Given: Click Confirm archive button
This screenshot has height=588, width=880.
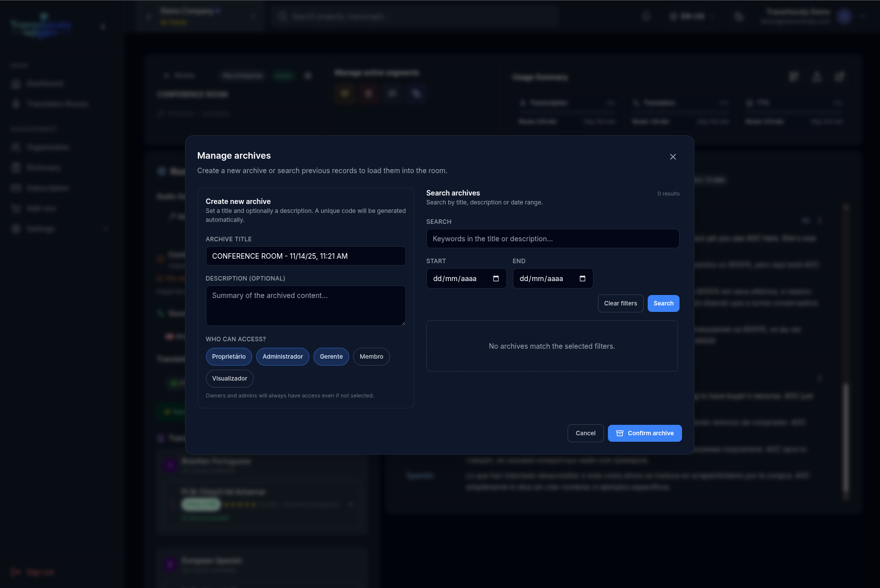Looking at the screenshot, I should click(x=645, y=433).
